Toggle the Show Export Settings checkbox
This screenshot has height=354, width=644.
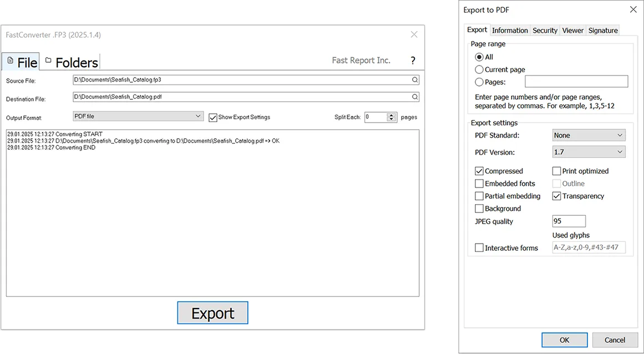click(x=213, y=118)
